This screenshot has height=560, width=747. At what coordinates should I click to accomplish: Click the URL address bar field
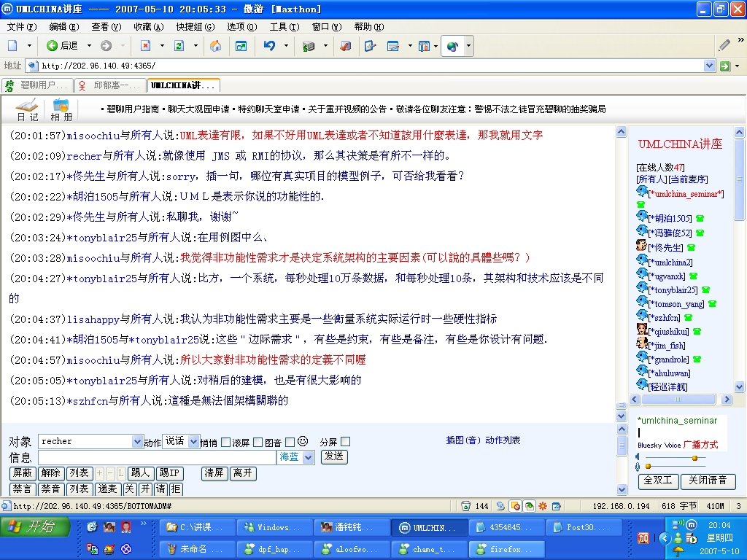371,66
